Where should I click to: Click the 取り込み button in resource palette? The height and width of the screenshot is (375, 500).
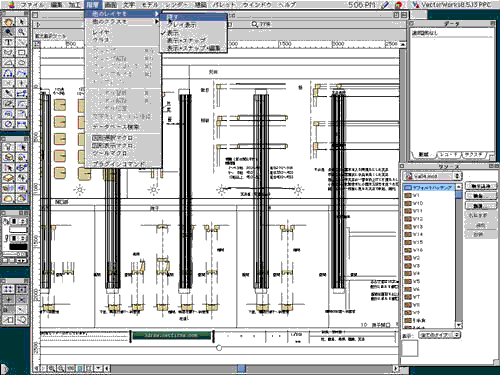coord(480,186)
